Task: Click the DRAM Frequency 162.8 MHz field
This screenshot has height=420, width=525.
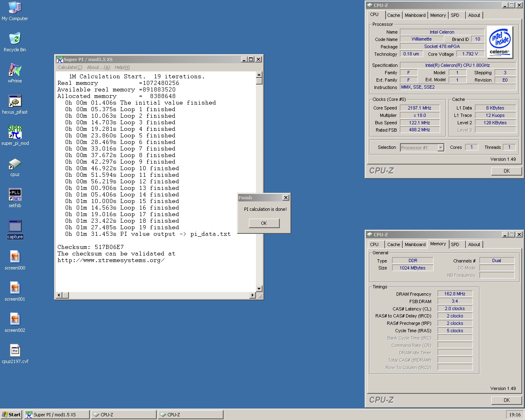Action: [455, 294]
